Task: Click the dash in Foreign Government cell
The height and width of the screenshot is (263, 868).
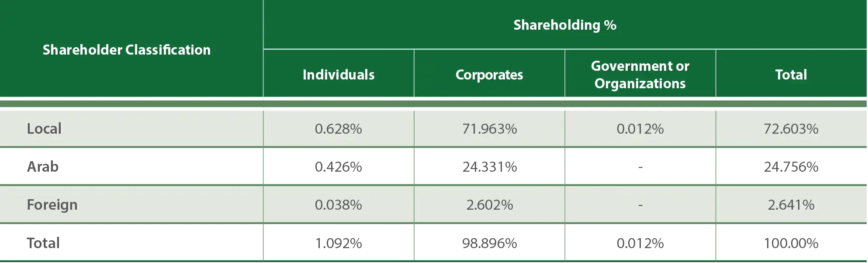Action: point(640,205)
